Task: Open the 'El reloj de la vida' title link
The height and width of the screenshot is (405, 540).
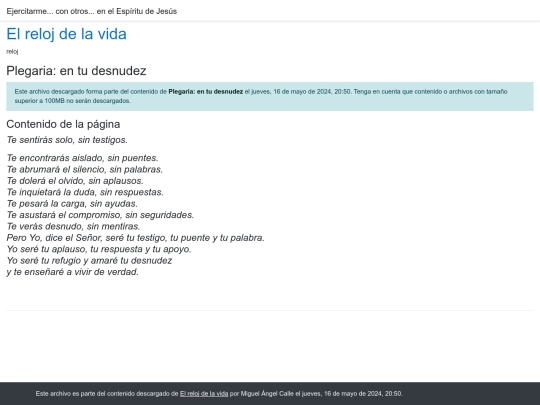Action: (66, 34)
